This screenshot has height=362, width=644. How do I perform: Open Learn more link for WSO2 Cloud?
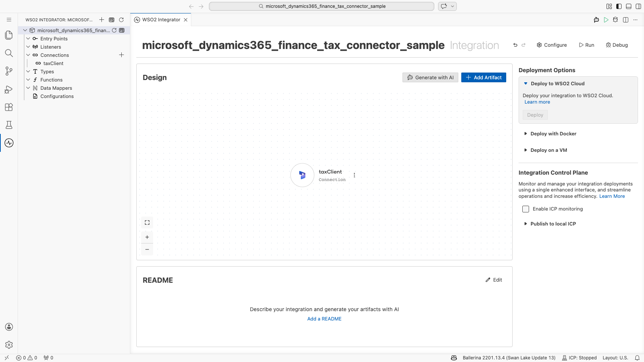537,102
